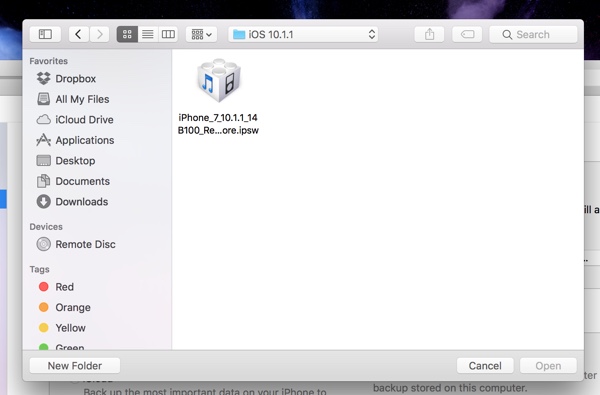This screenshot has width=600, height=395.
Task: Click the Favorites section header
Action: [49, 61]
